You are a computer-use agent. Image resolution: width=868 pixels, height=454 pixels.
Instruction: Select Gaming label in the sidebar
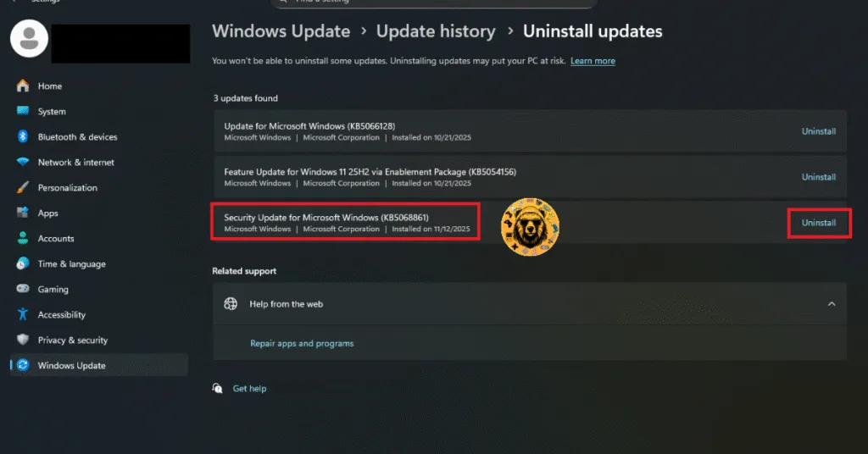[x=53, y=290]
